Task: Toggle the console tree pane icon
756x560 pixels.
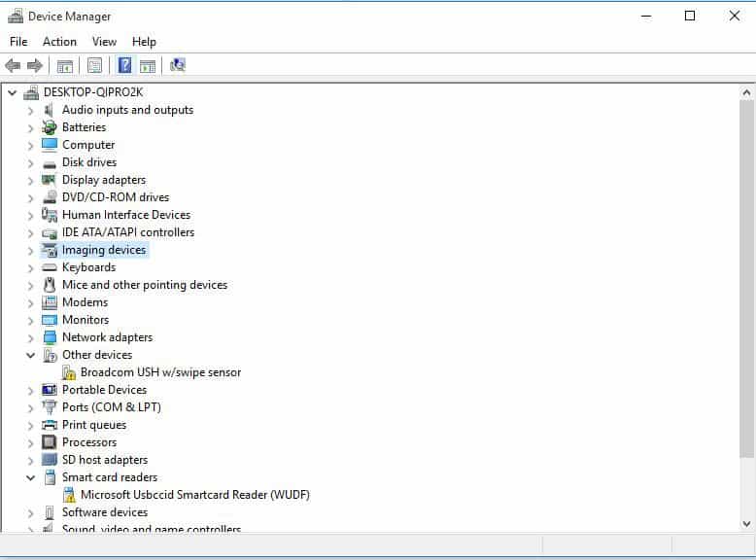Action: tap(64, 65)
